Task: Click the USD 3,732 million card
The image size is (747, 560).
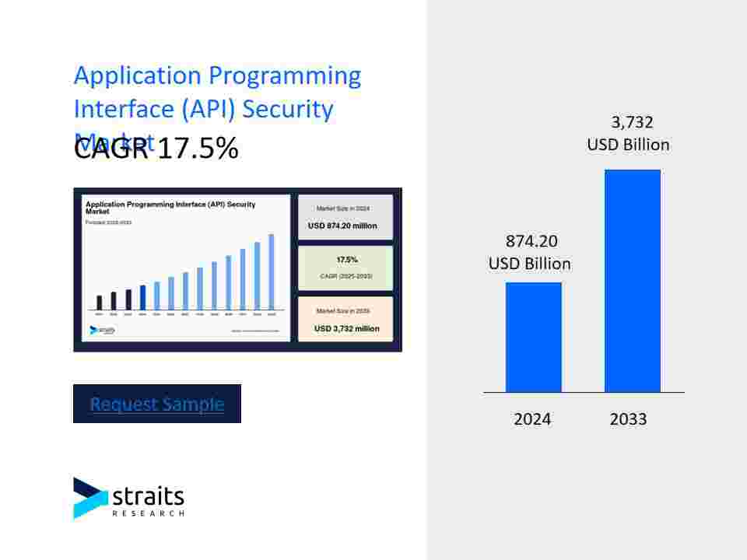Action: (x=345, y=319)
